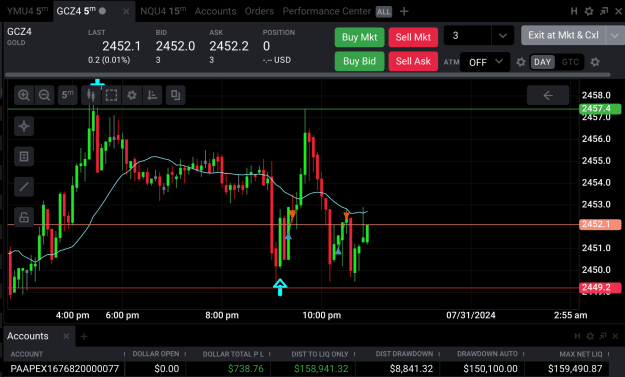Click Buy Bid button
625x377 pixels.
click(360, 61)
